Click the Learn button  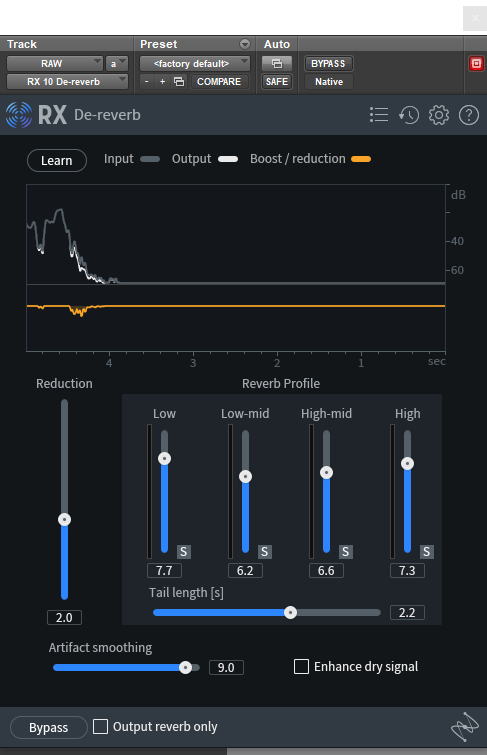[x=57, y=161]
